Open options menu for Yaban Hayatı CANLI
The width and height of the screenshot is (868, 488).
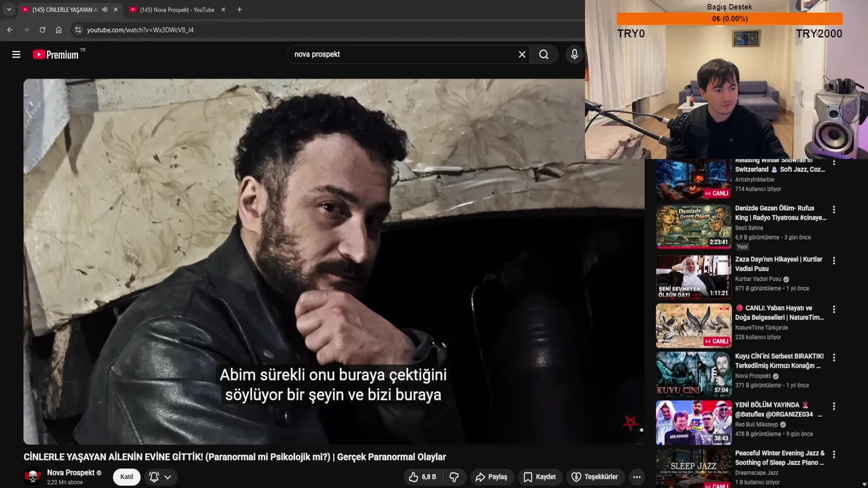[834, 310]
